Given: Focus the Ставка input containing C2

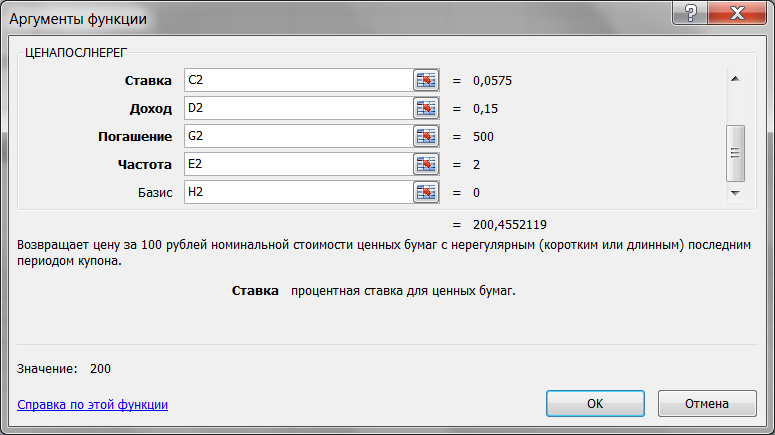Looking at the screenshot, I should tap(299, 80).
